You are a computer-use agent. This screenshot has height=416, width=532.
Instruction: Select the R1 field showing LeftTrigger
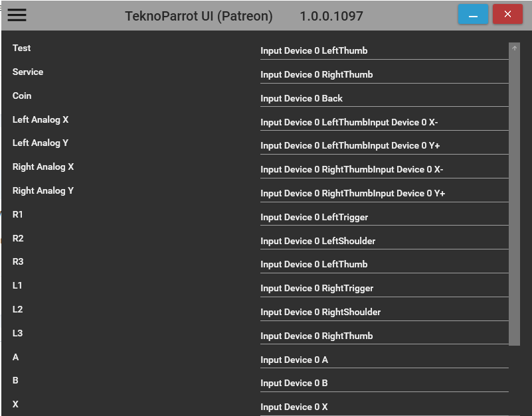384,218
